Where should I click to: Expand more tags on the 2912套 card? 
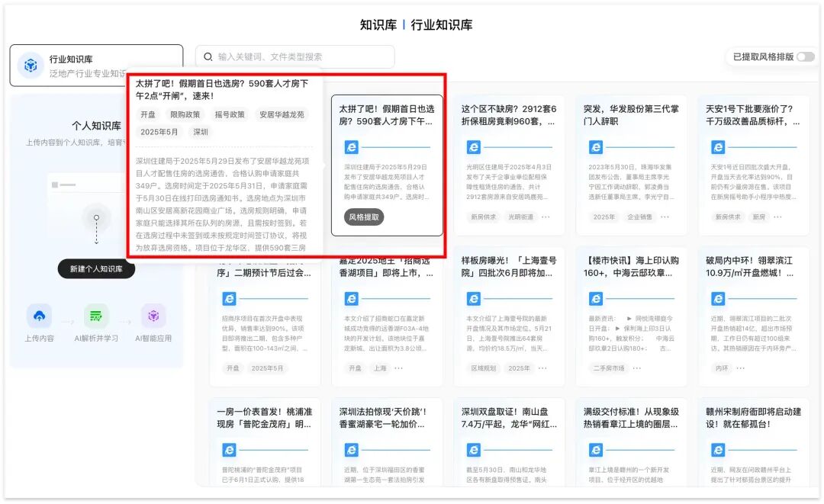546,217
